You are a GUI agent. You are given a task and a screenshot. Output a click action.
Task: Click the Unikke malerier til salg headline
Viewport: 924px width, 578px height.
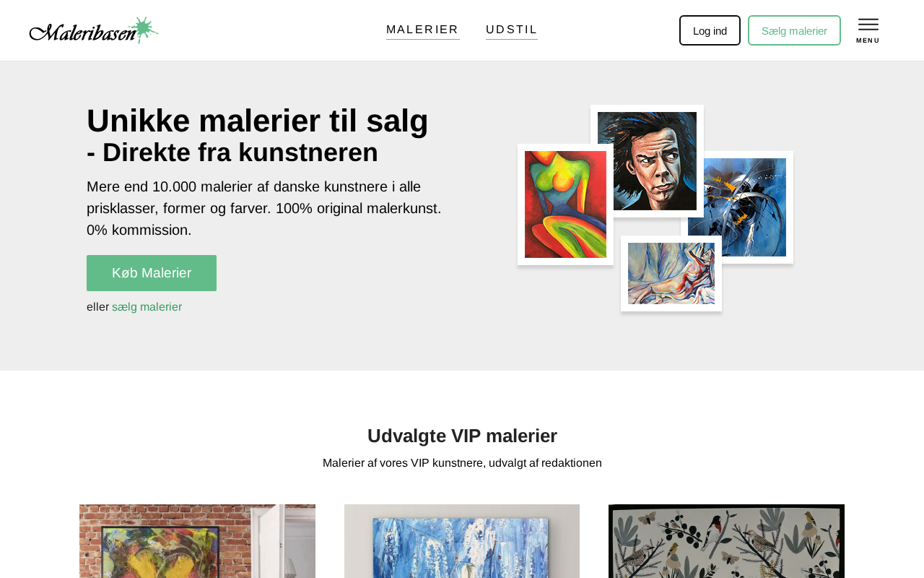[258, 121]
